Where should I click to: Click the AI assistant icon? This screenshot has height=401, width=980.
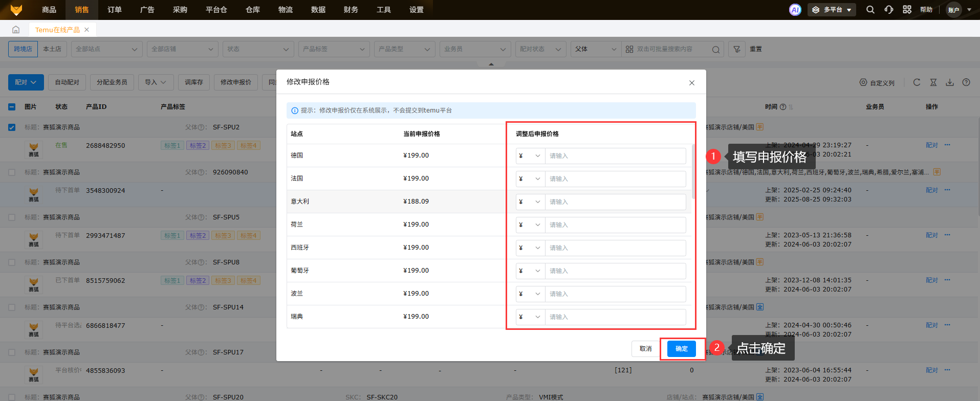[795, 10]
